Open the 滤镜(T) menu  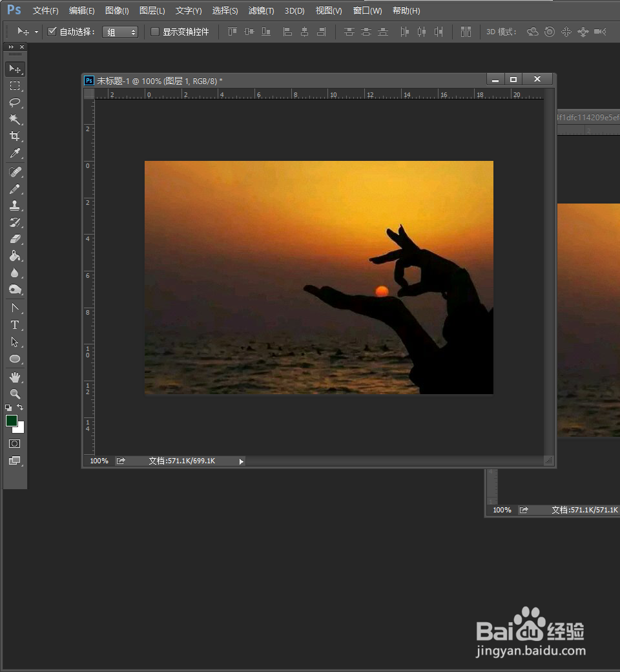[x=260, y=10]
